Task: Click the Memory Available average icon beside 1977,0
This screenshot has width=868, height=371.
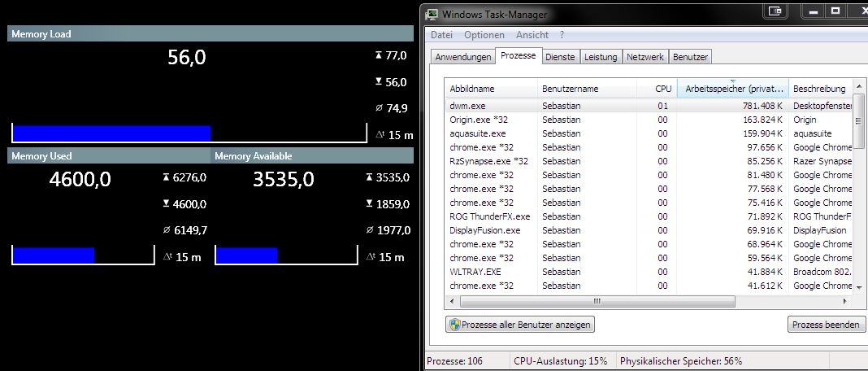Action: [370, 230]
